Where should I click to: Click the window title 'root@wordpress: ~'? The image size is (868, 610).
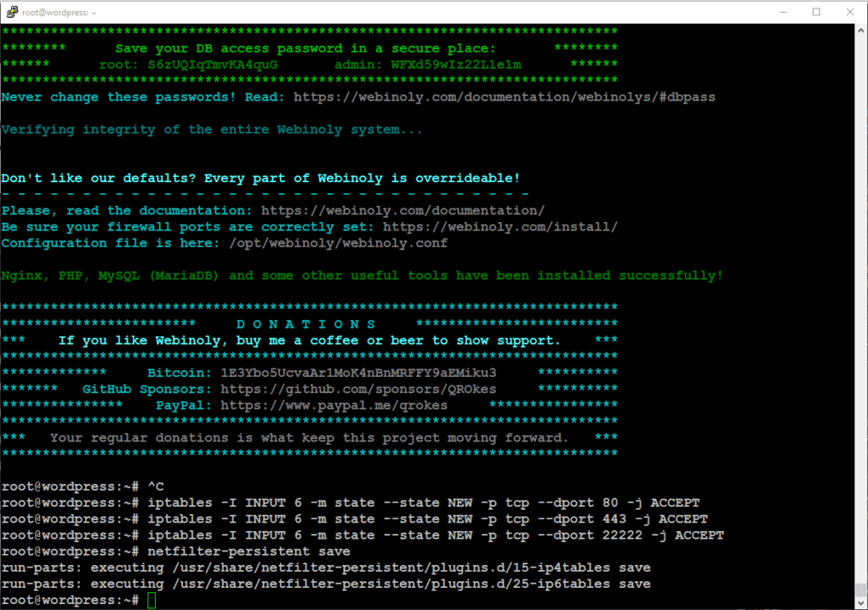59,12
